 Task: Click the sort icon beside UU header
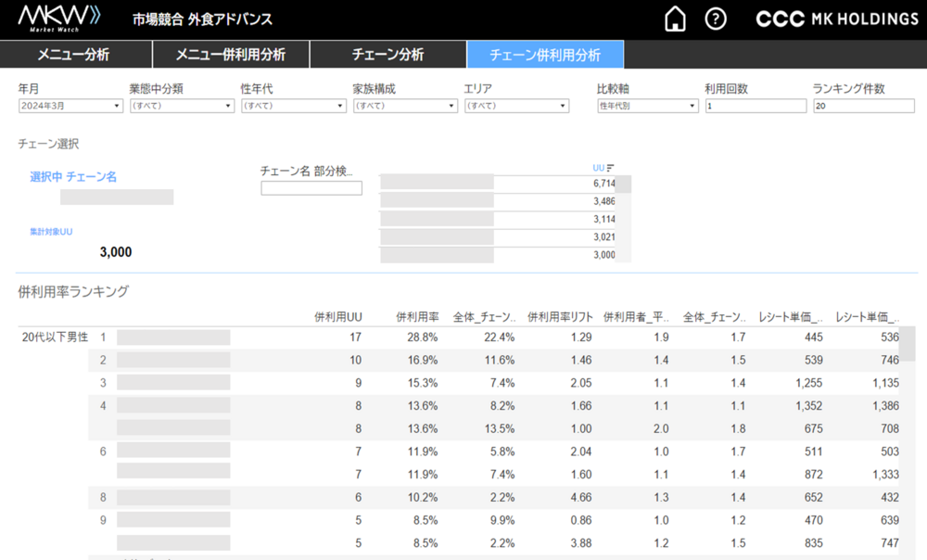point(610,168)
